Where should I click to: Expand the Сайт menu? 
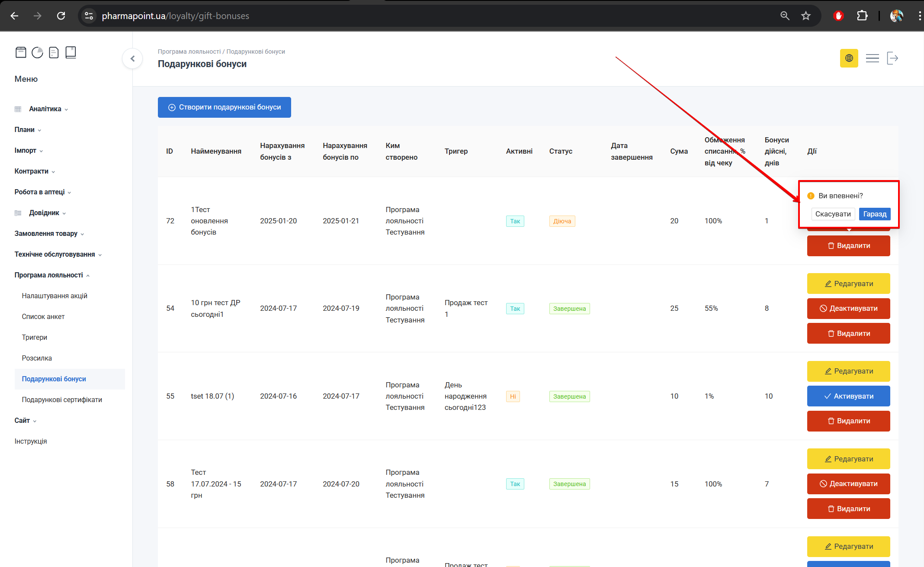pos(25,421)
